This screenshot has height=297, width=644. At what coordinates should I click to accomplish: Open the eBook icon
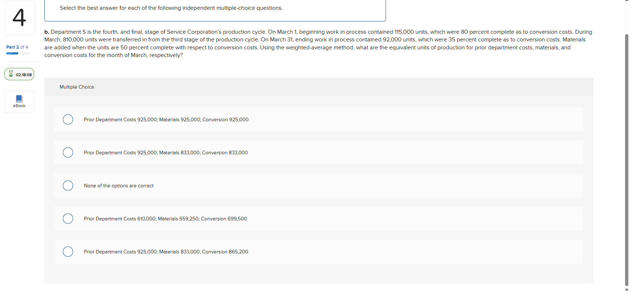pyautogui.click(x=19, y=98)
